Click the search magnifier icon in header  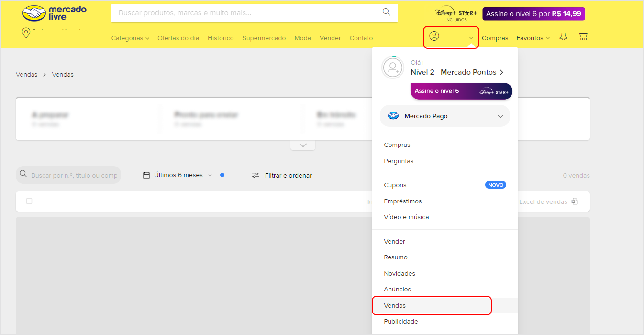coord(387,12)
